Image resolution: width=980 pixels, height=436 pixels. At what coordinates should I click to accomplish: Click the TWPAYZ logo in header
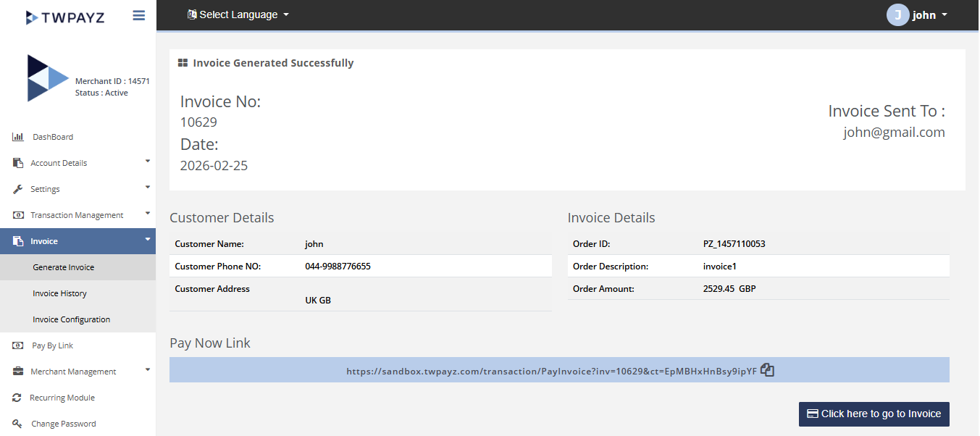pyautogui.click(x=65, y=17)
